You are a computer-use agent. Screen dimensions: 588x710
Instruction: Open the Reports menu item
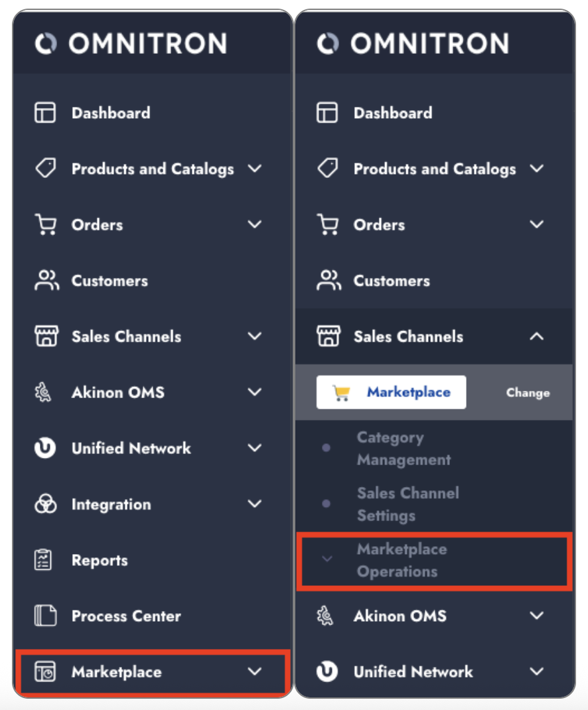click(100, 561)
